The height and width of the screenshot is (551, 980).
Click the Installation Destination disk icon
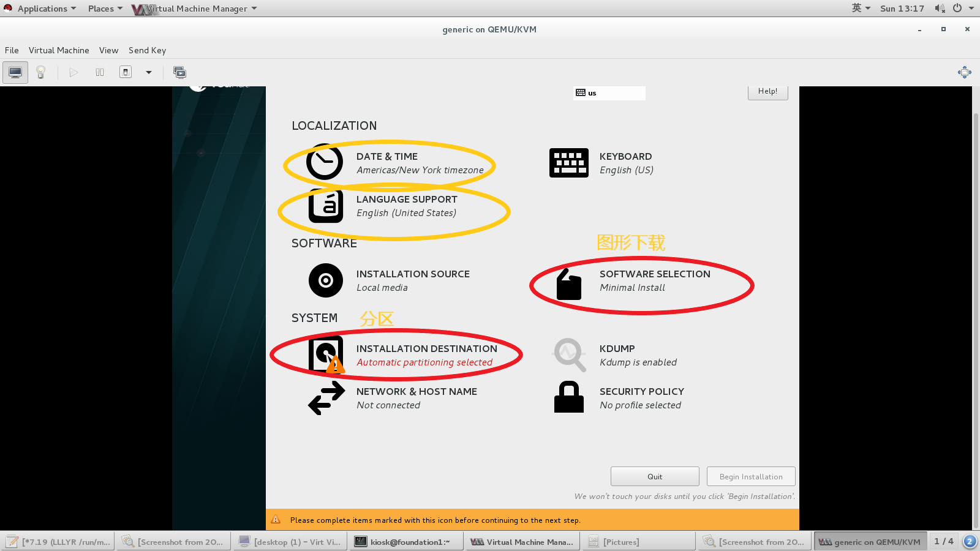[x=326, y=354]
